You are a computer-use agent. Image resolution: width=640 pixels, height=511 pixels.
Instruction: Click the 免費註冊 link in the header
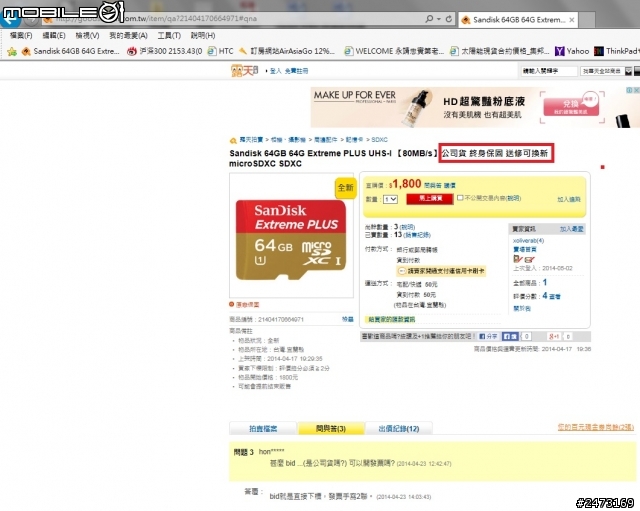coord(296,71)
